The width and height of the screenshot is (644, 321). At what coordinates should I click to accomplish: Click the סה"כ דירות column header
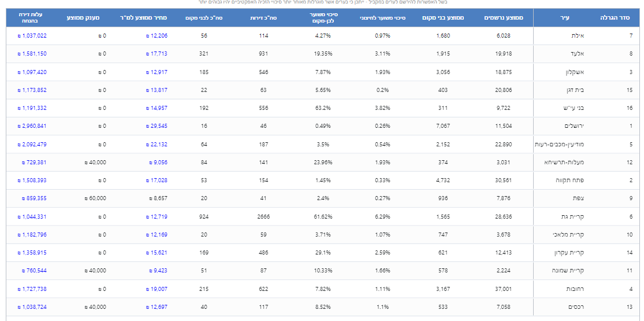(x=263, y=19)
